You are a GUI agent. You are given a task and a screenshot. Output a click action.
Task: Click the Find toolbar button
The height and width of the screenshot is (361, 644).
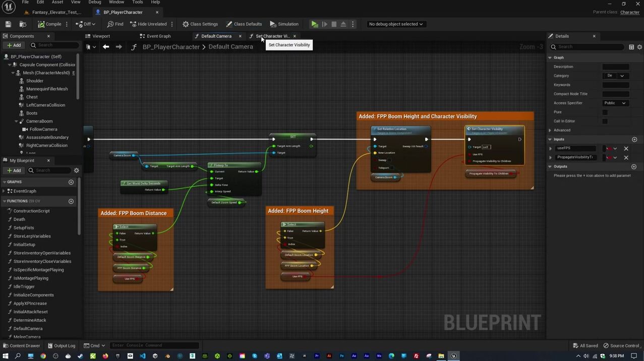point(115,24)
